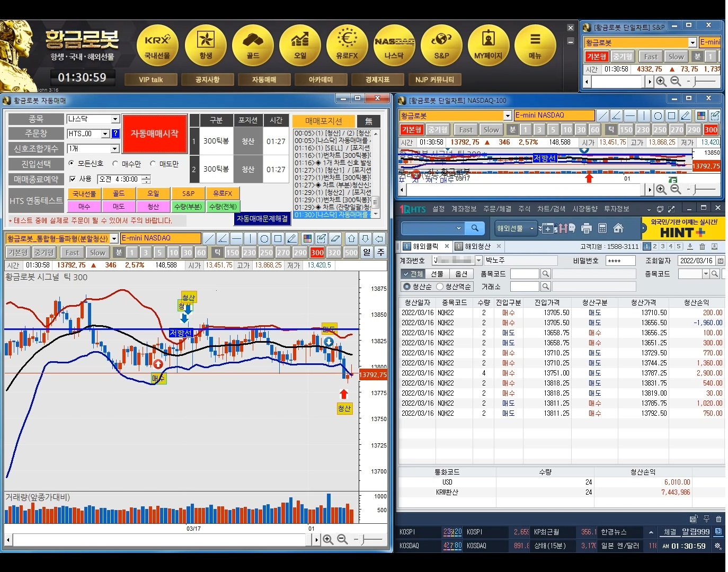Viewport: 728px width, 572px height.
Task: Switch to the 해외청산 tab
Action: coord(478,247)
